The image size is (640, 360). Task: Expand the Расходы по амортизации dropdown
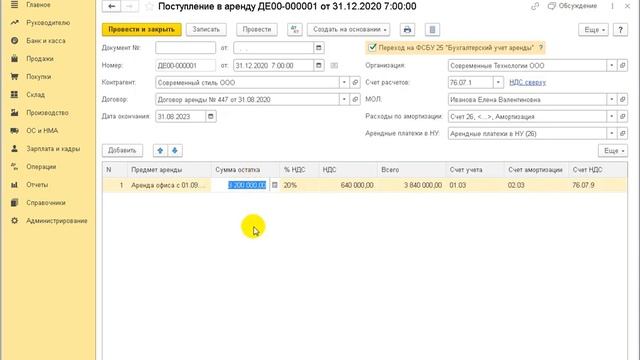(x=611, y=117)
